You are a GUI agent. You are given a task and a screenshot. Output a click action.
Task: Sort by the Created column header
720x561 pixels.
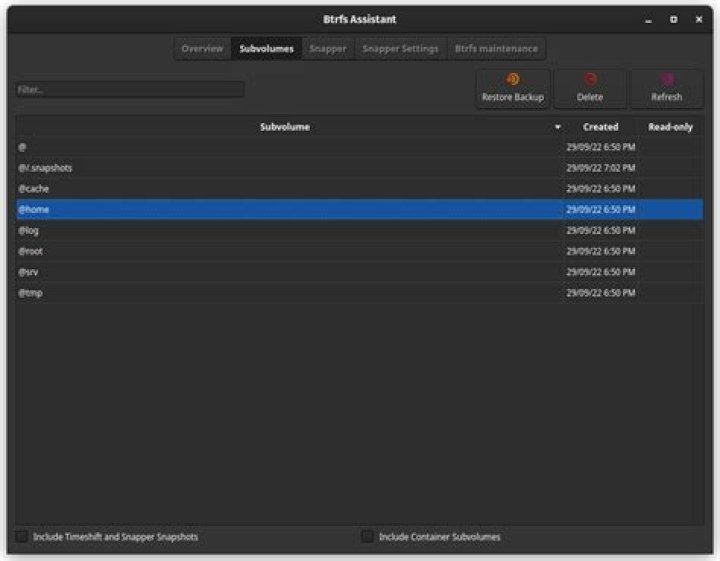tap(601, 127)
